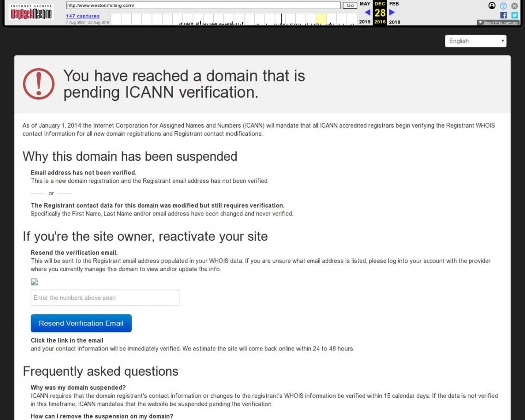525x420 pixels.
Task: Click Resend Verification Email button
Action: pos(81,323)
